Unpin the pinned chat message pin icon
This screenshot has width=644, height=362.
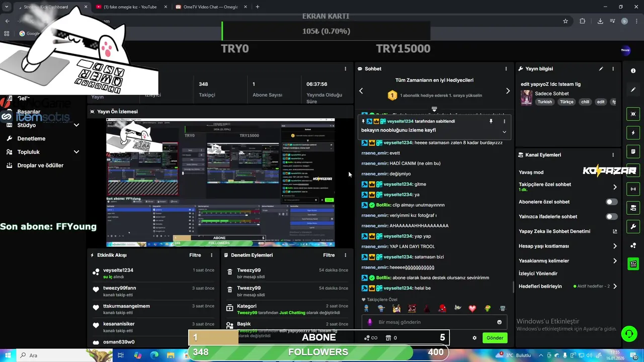coord(491,121)
